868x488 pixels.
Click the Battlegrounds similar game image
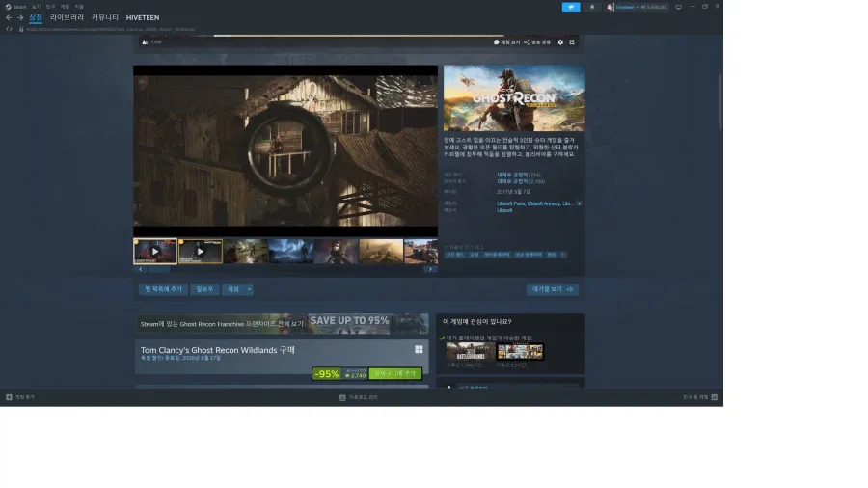click(x=471, y=351)
